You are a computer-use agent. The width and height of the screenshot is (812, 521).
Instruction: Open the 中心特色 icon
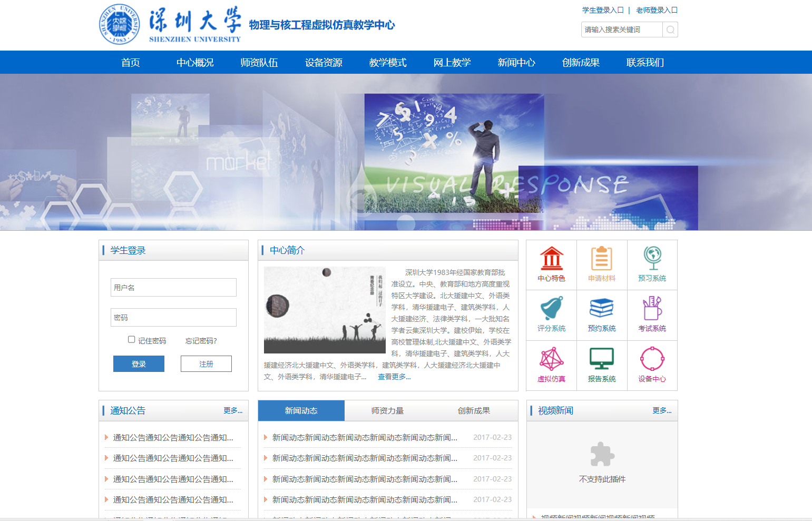click(551, 265)
